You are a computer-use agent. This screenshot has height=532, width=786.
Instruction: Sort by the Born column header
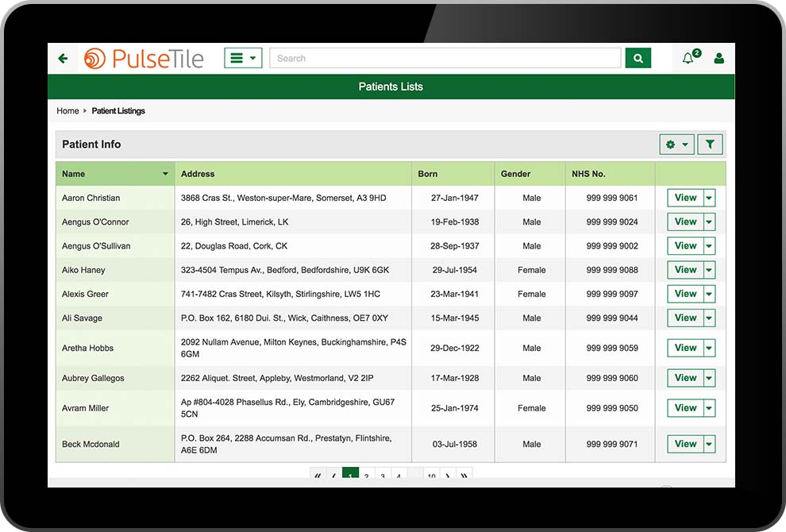[428, 174]
